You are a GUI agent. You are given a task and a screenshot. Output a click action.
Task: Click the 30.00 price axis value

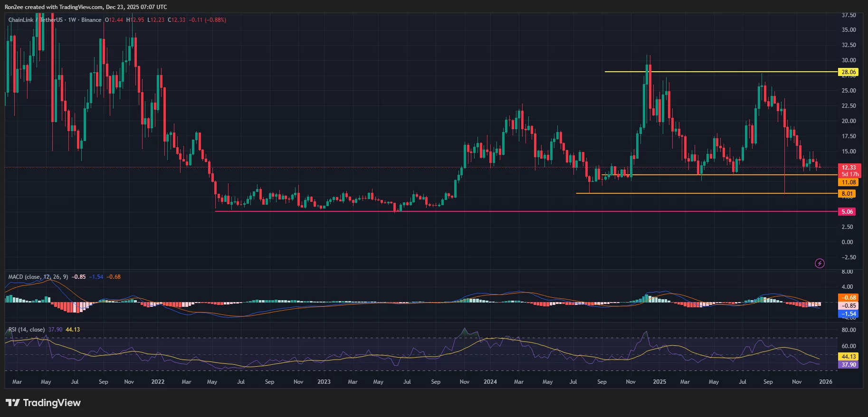coord(849,60)
